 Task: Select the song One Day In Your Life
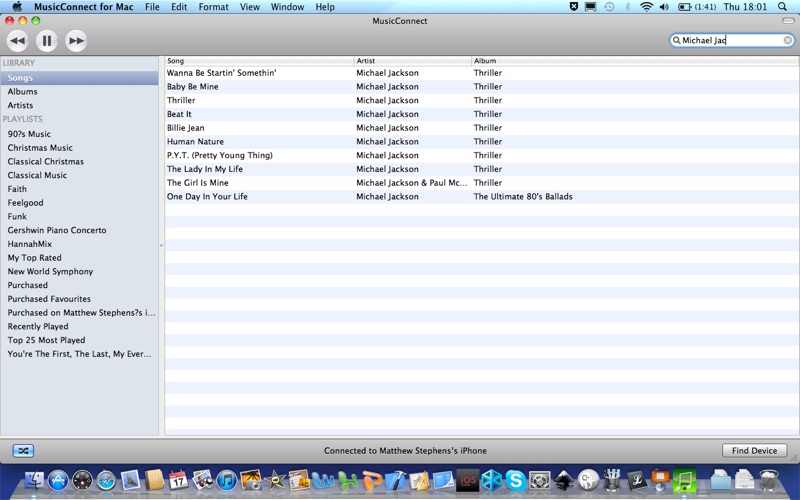pos(482,196)
